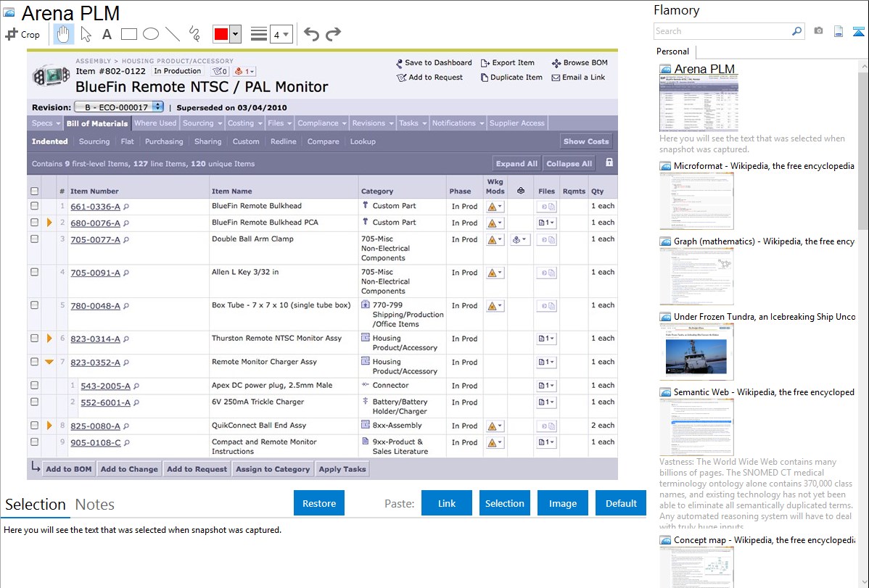Pick the straight line tool
This screenshot has width=869, height=588.
173,34
